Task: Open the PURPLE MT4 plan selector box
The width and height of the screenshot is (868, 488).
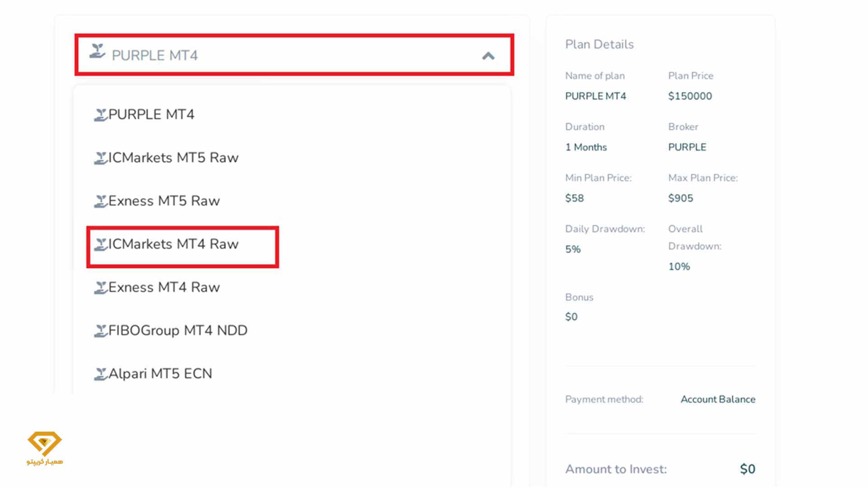Action: (294, 55)
